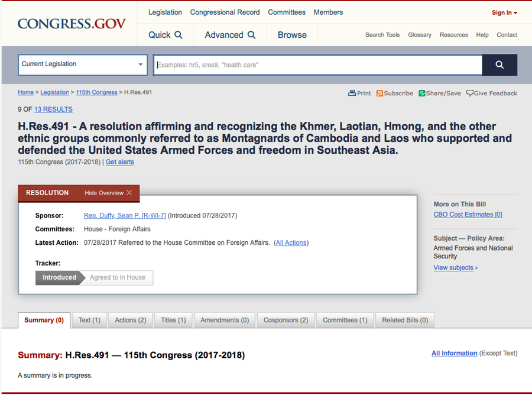
Task: Expand the Current Legislation dropdown
Action: point(83,64)
